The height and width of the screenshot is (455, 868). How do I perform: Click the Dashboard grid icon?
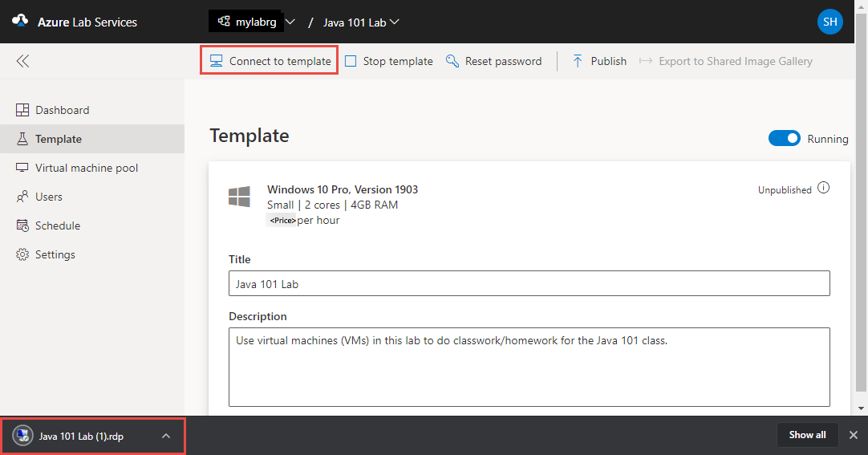pos(22,110)
